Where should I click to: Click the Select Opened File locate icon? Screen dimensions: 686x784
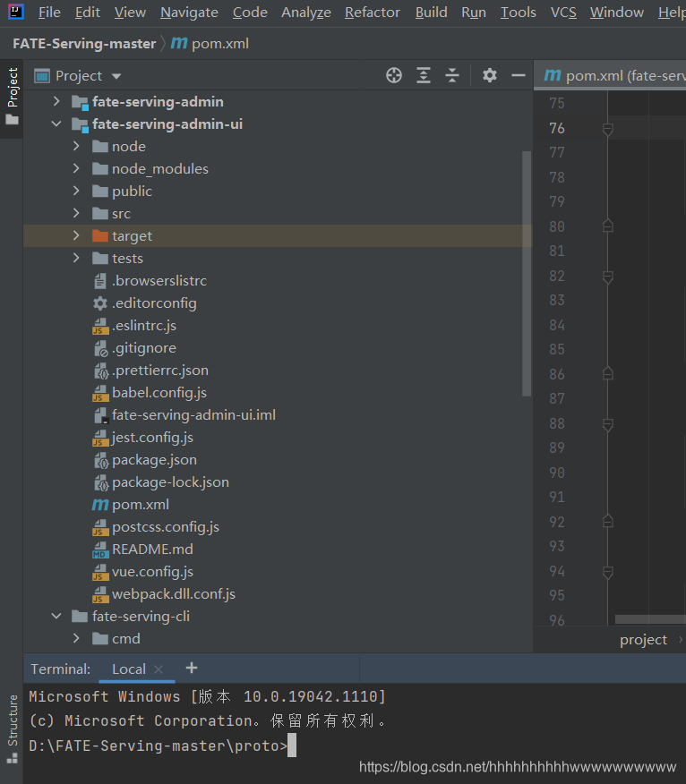[394, 75]
